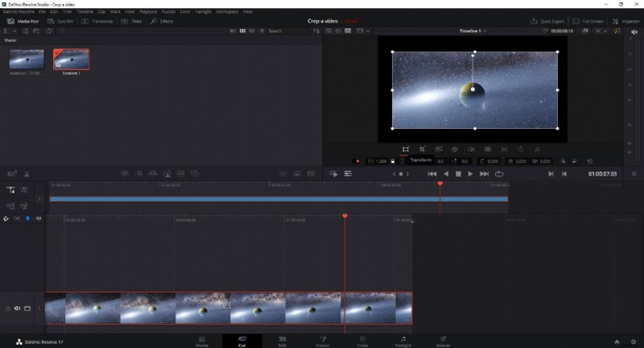This screenshot has height=348, width=644.
Task: Open the Inspector panel
Action: pos(626,21)
